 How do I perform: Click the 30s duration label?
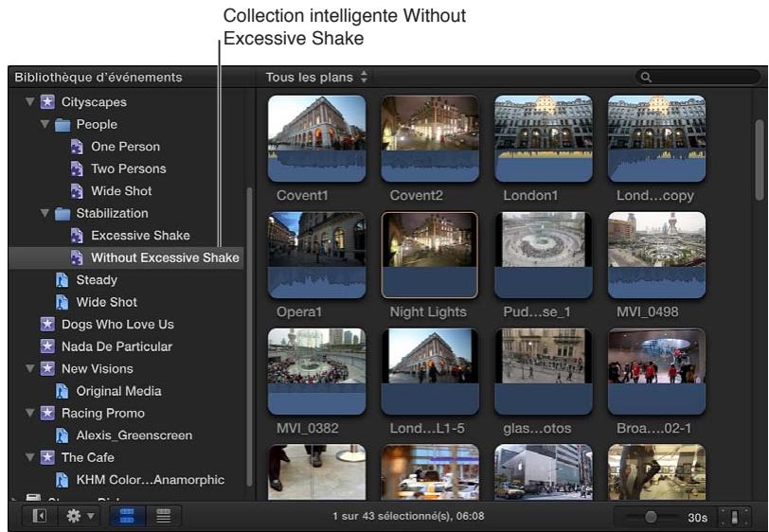[x=697, y=518]
